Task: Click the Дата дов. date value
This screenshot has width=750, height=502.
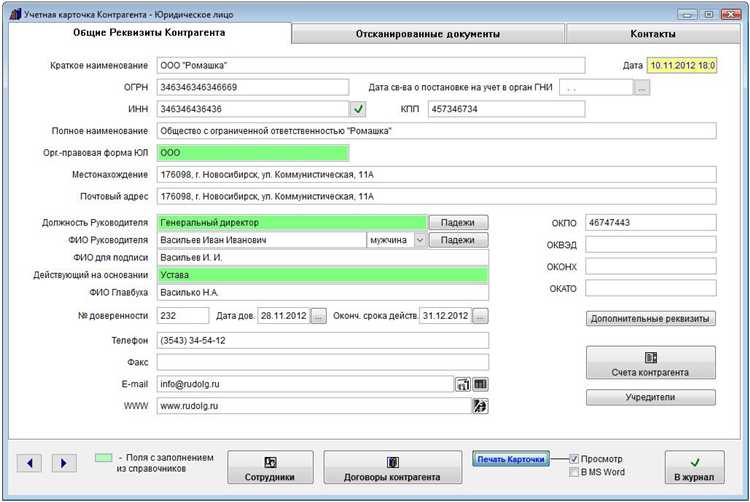Action: [284, 316]
